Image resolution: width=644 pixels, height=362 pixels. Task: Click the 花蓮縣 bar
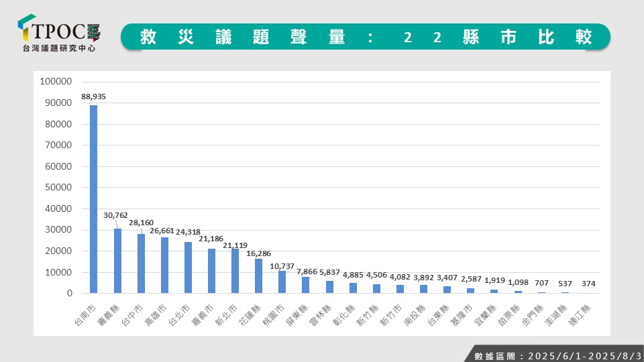(x=258, y=276)
